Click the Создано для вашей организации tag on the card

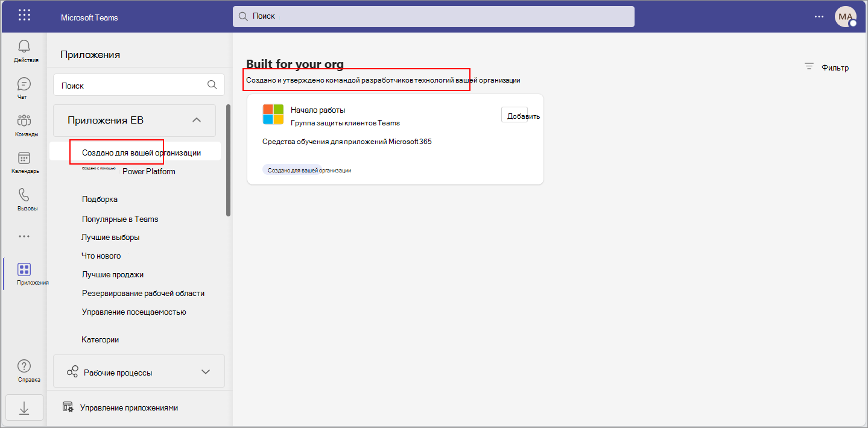[309, 171]
